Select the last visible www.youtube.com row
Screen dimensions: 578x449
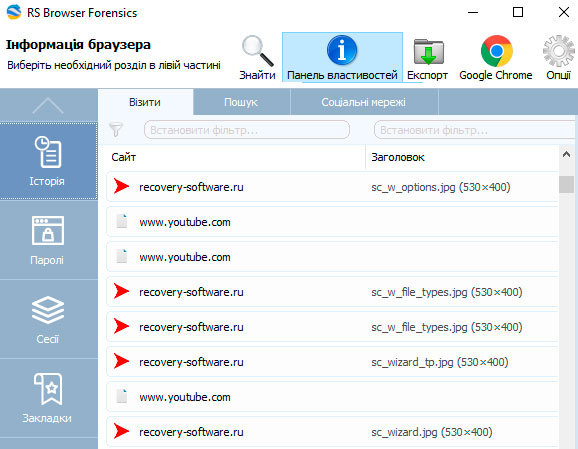pos(332,397)
